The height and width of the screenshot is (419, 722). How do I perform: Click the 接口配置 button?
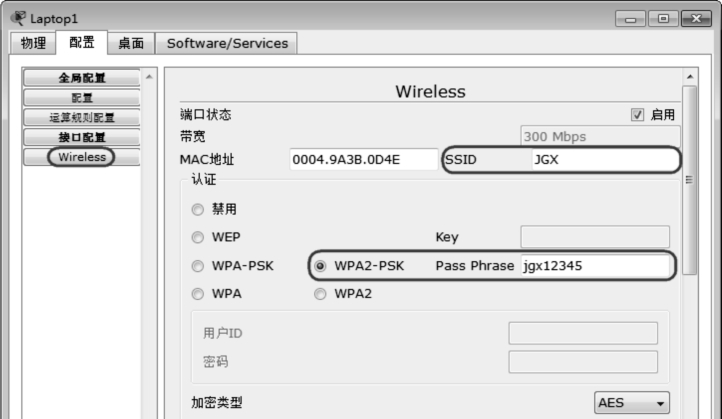(x=82, y=137)
